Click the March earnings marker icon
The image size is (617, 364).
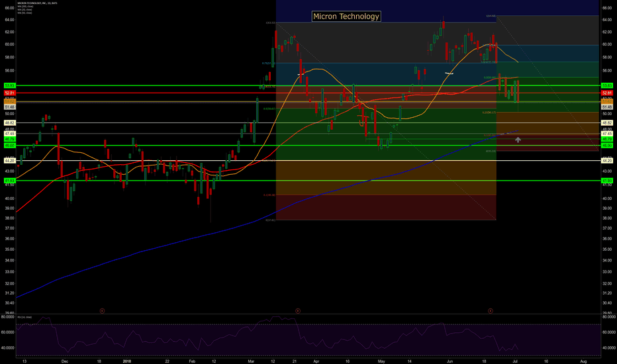(x=298, y=311)
